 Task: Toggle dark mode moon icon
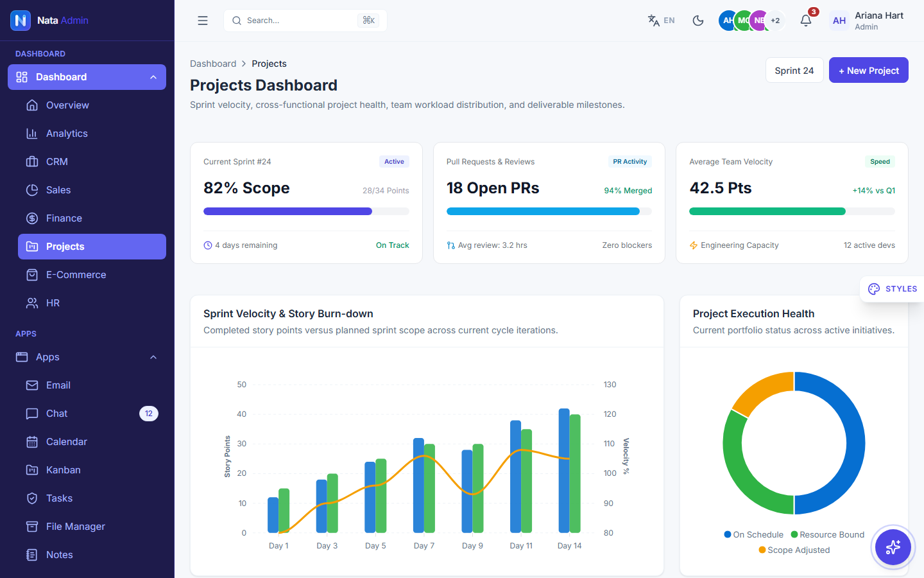(698, 21)
